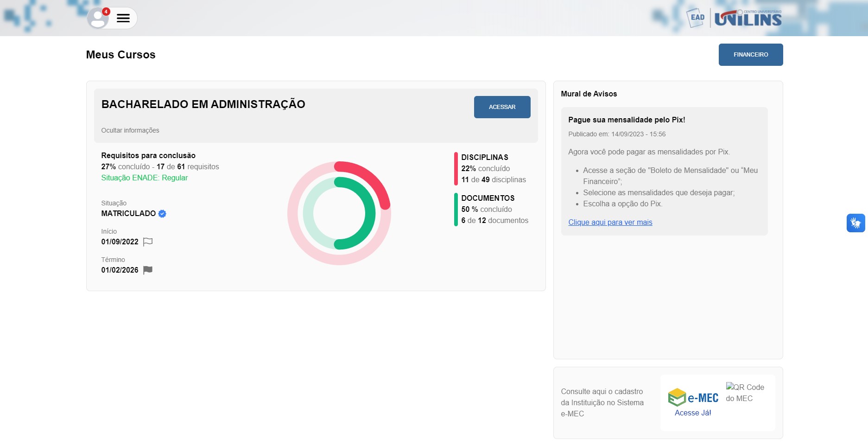
Task: Click the circular course progress chart
Action: [339, 213]
